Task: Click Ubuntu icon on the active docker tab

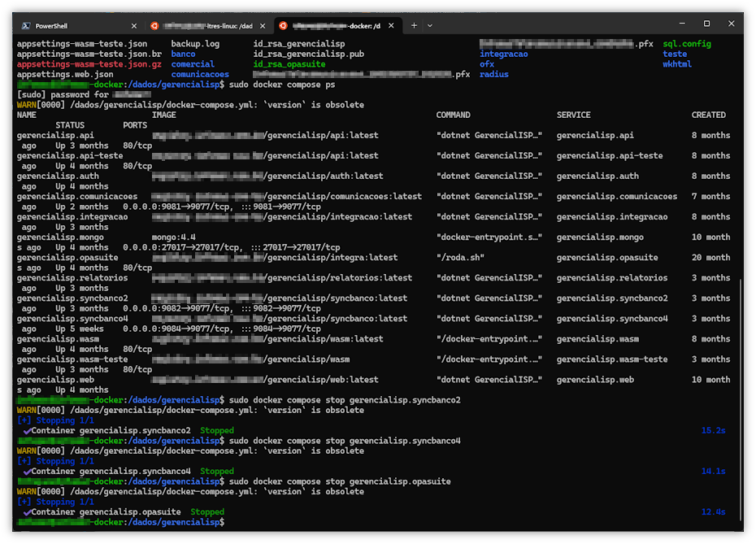Action: (x=283, y=25)
